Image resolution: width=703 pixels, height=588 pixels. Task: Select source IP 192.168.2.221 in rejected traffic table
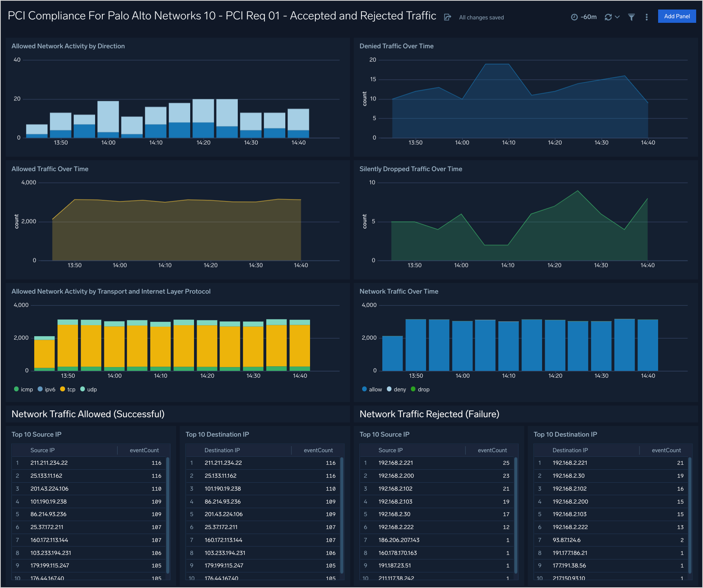[x=396, y=463]
